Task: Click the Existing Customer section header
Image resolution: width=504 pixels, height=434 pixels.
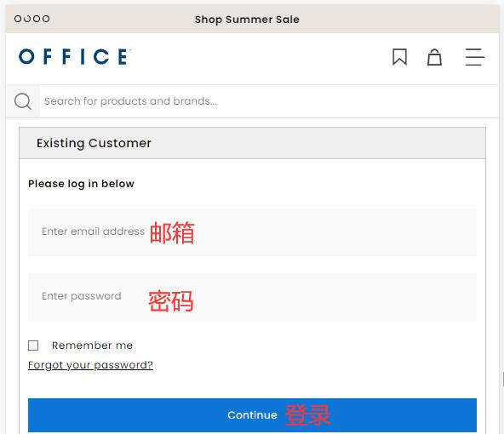Action: [x=252, y=143]
